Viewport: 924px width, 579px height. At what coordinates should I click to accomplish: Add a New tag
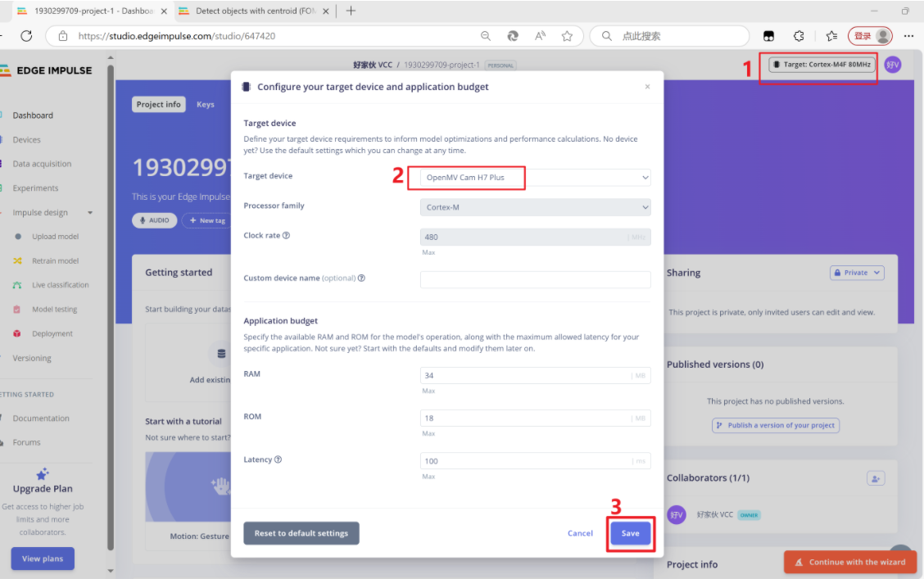(x=207, y=220)
